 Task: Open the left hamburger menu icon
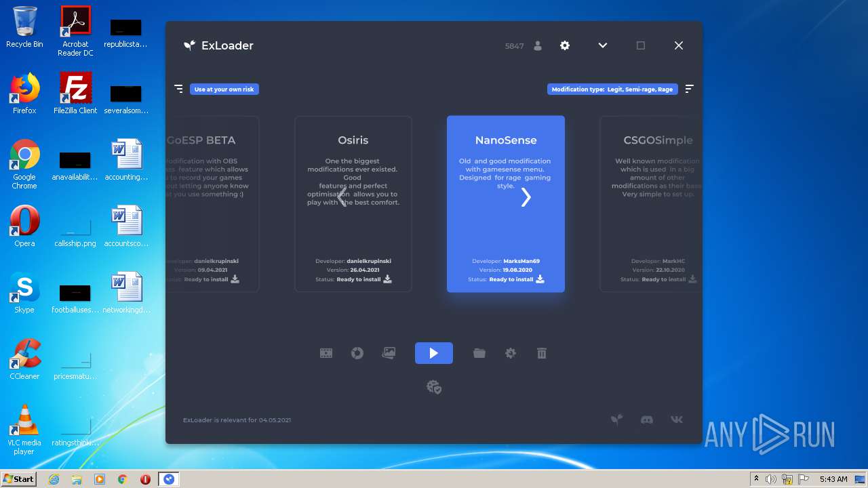(x=179, y=89)
